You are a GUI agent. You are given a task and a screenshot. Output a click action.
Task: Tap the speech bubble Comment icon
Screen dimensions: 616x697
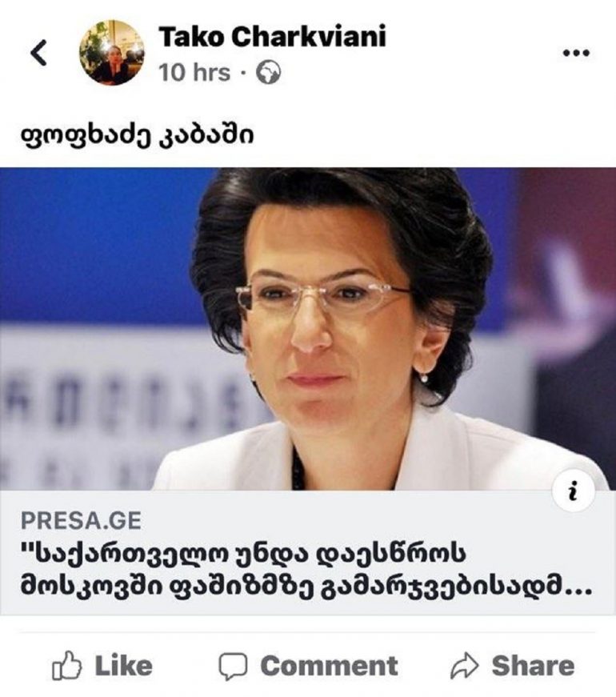(x=233, y=667)
